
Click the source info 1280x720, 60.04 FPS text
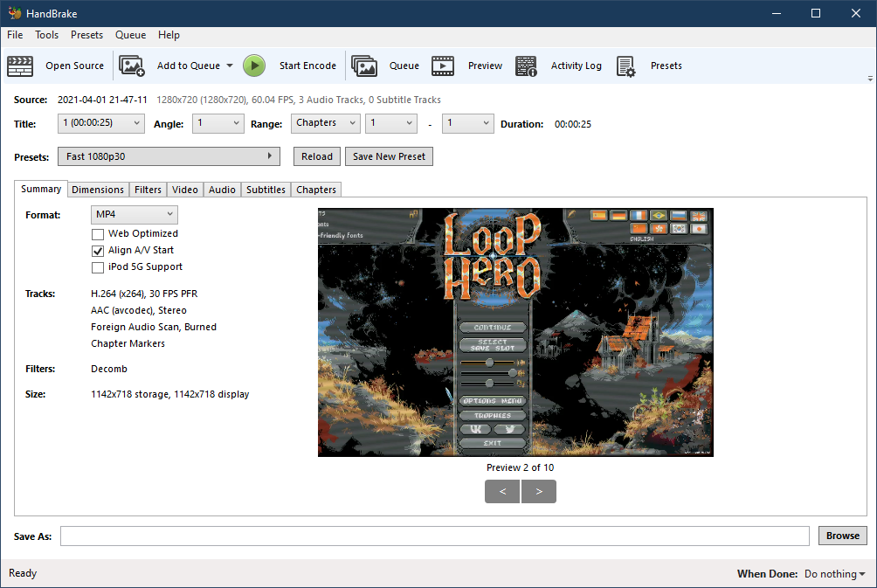(x=299, y=100)
